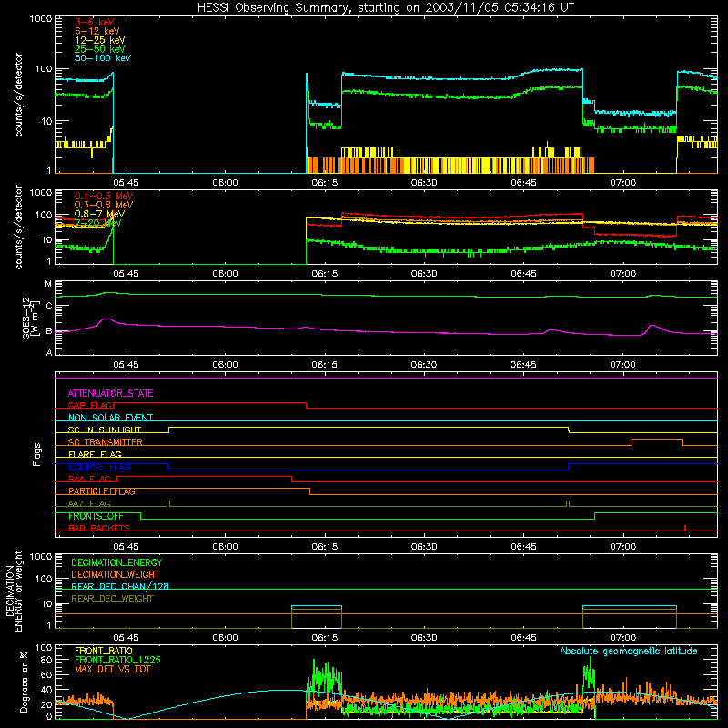Image resolution: width=728 pixels, height=728 pixels.
Task: Select the 6-12 keV legend label
Action: (x=97, y=31)
